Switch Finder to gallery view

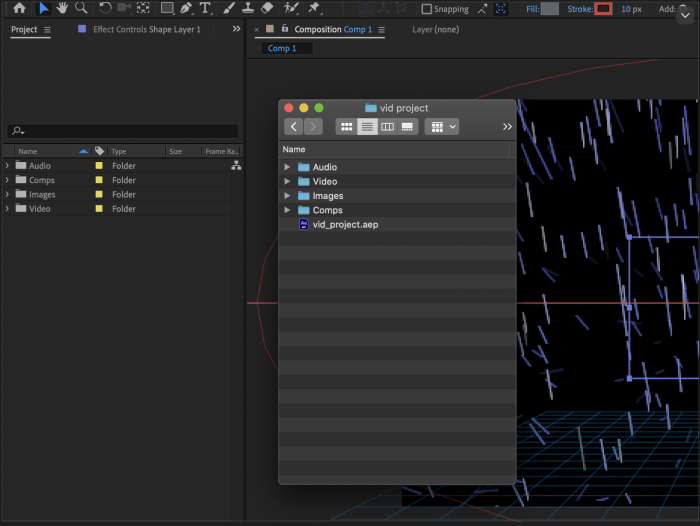tap(407, 127)
